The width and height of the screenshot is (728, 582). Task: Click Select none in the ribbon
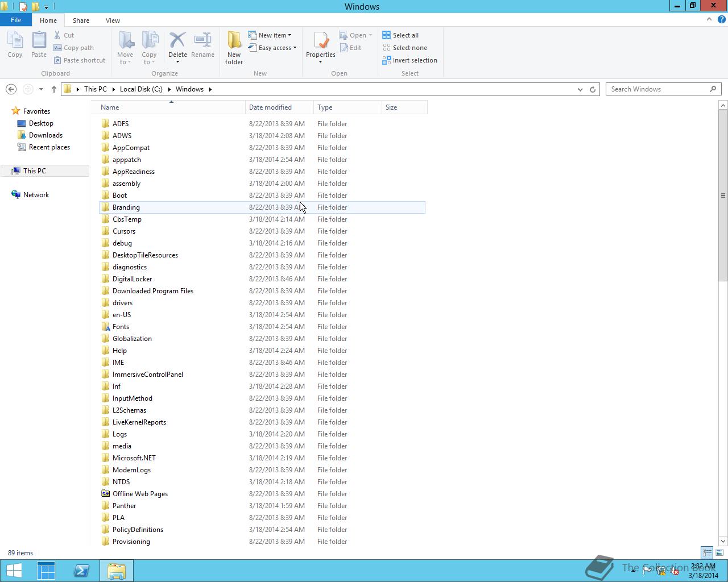tap(404, 48)
